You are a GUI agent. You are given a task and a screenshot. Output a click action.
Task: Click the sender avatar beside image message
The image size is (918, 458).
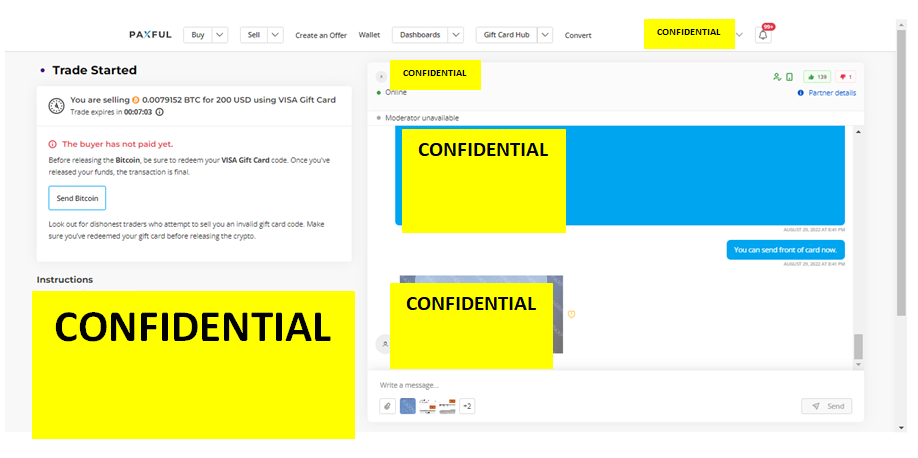click(383, 344)
